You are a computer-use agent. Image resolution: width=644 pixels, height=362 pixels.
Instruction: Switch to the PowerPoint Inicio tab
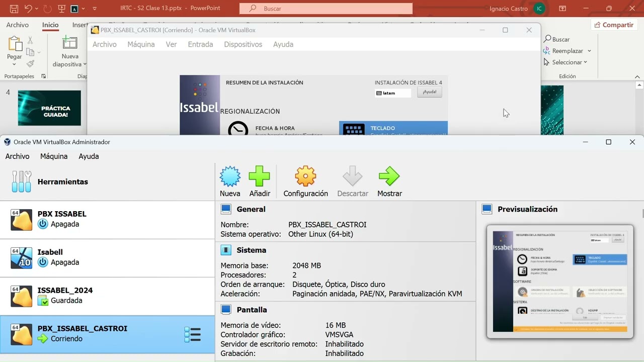tap(50, 25)
